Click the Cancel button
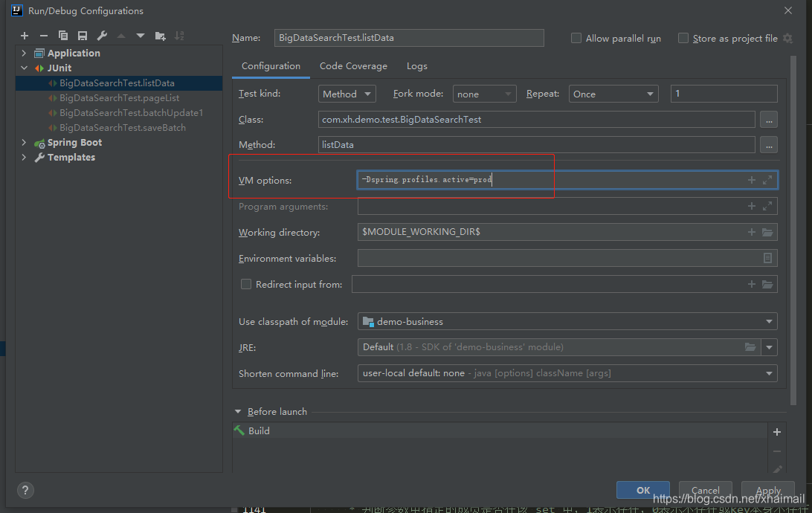Screen dimensions: 812x513 point(706,490)
